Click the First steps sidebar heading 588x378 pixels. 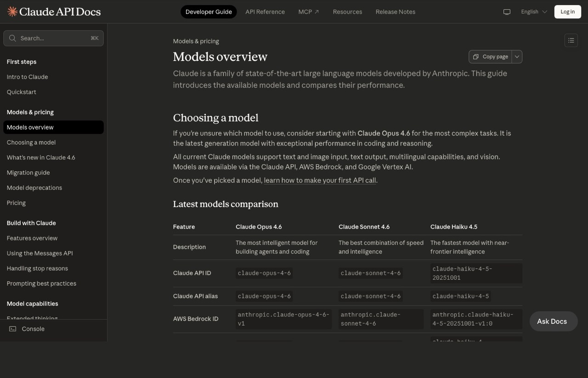point(22,62)
